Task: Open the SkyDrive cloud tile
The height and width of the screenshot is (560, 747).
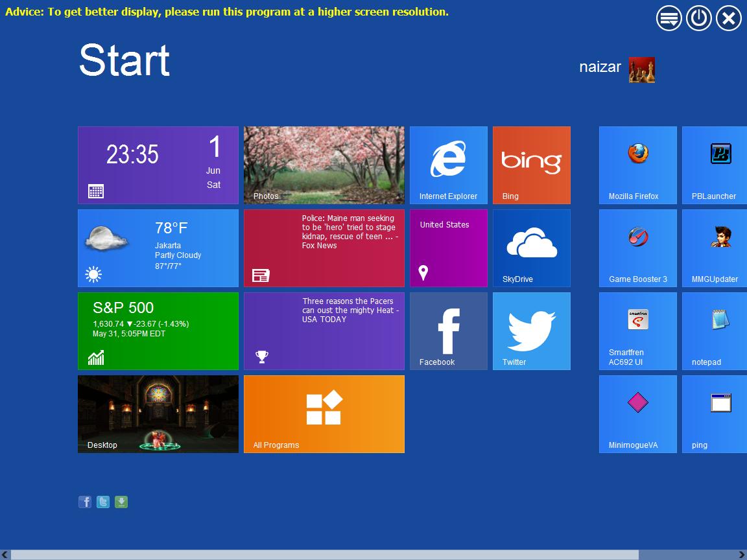Action: tap(531, 248)
